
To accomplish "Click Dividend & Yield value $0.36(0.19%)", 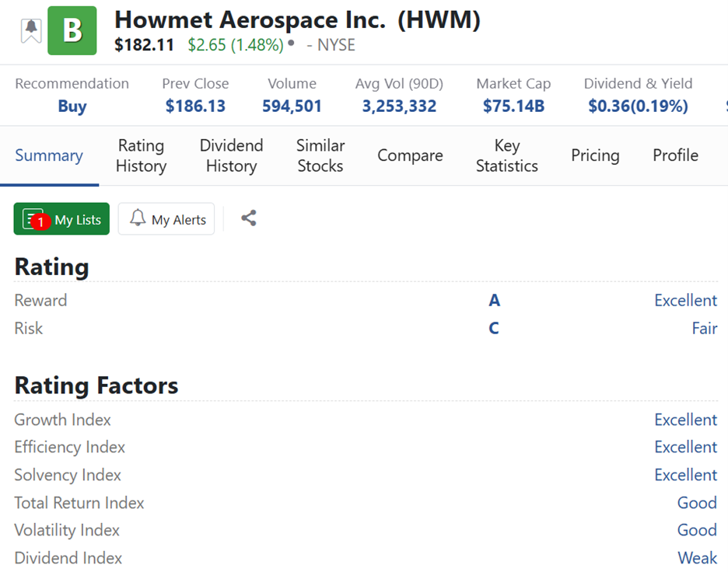I will 639,106.
